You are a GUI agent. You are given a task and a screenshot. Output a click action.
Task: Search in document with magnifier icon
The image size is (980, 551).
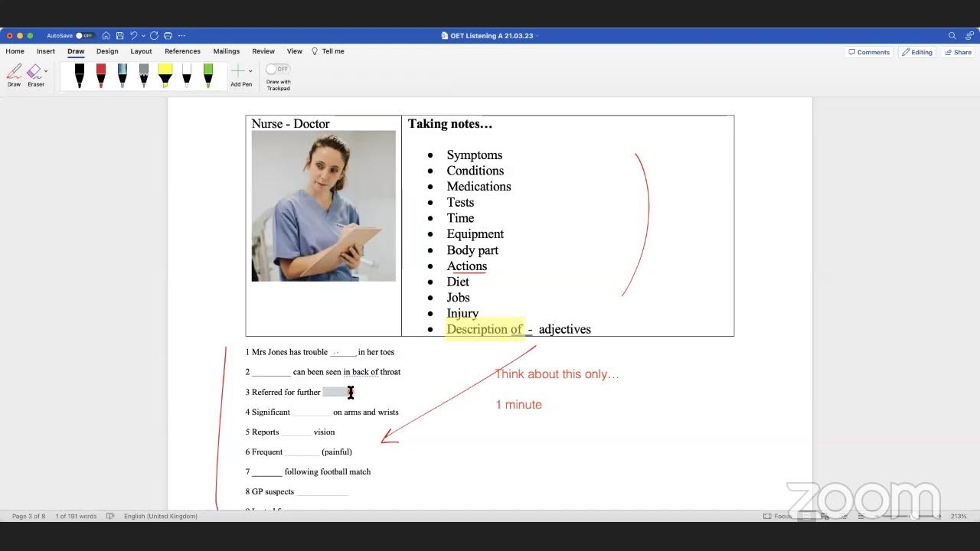click(x=952, y=36)
